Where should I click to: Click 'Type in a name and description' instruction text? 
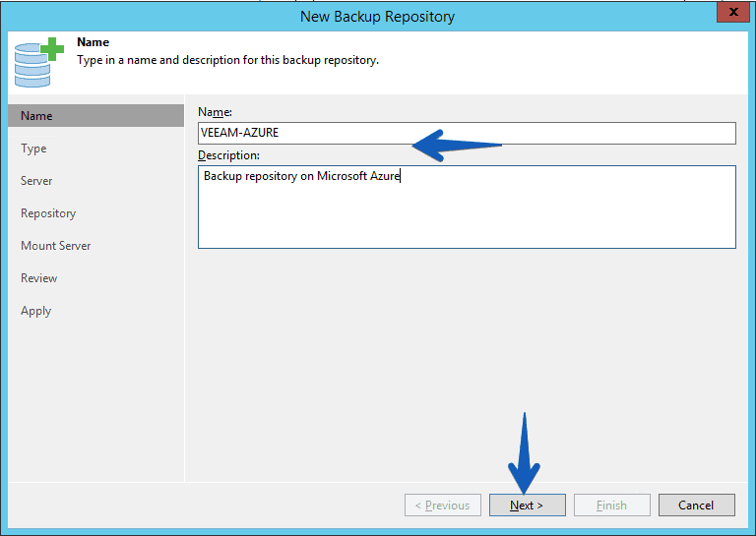click(227, 60)
